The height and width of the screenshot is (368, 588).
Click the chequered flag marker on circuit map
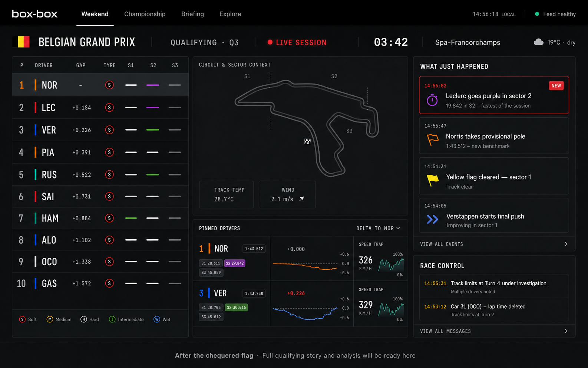(308, 141)
